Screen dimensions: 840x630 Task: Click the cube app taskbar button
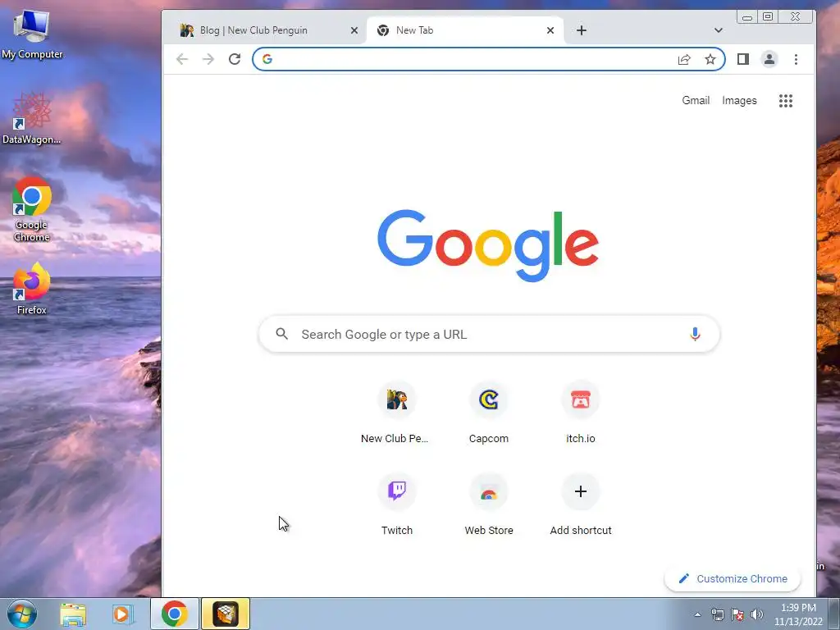(226, 614)
